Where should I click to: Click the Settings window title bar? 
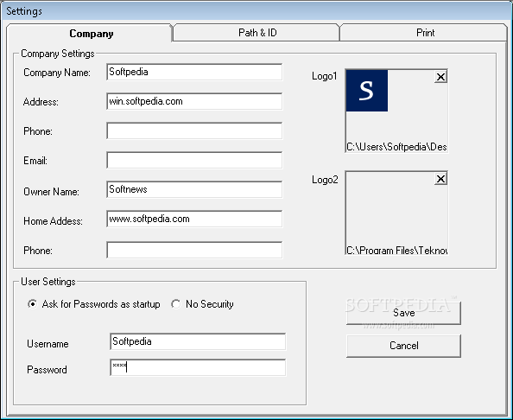click(x=256, y=11)
